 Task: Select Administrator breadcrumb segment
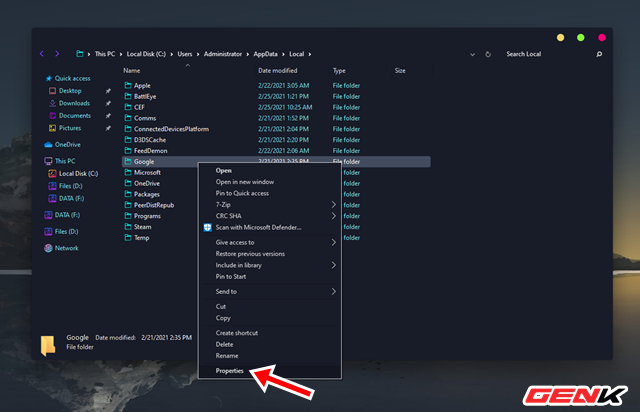(223, 54)
